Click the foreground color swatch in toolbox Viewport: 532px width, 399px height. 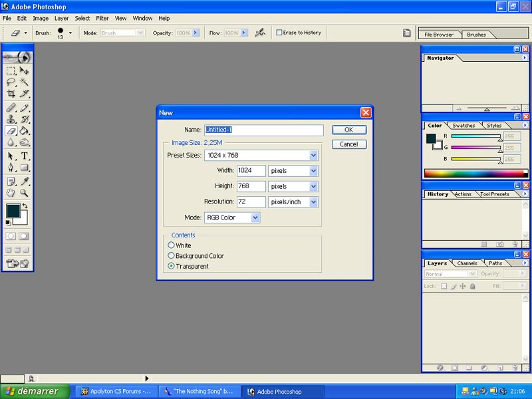click(13, 211)
